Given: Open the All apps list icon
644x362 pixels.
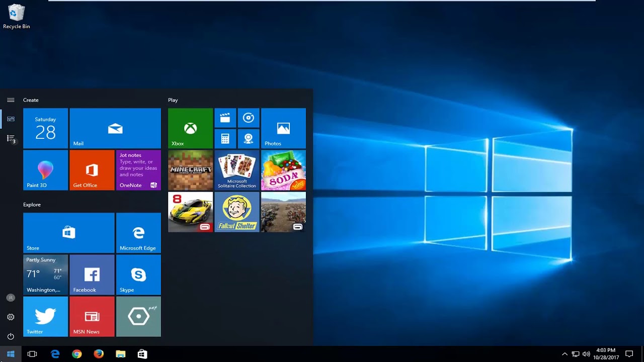Looking at the screenshot, I should 11,138.
